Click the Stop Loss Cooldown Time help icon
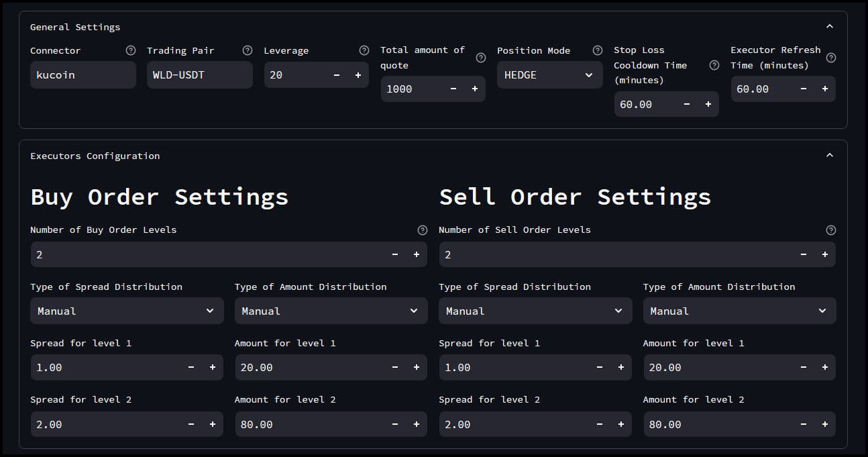 pyautogui.click(x=714, y=65)
